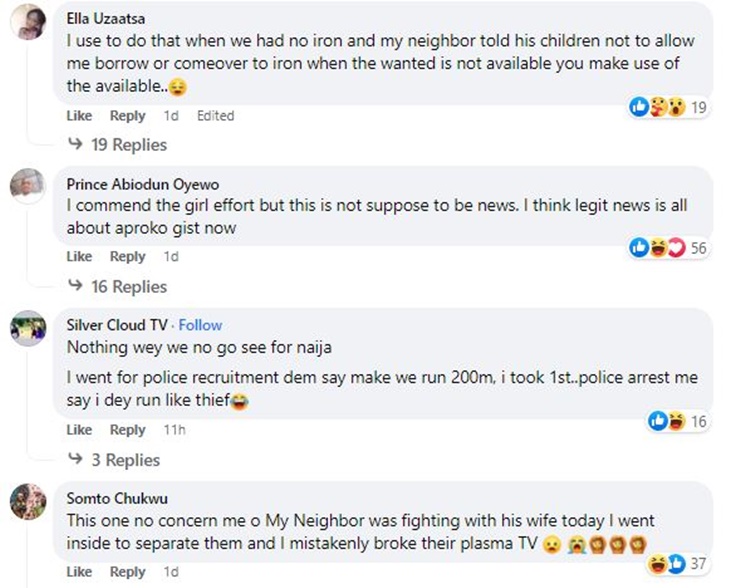This screenshot has width=750, height=588.
Task: View reaction icons on Prince Abiodun's comment
Action: coord(660,248)
